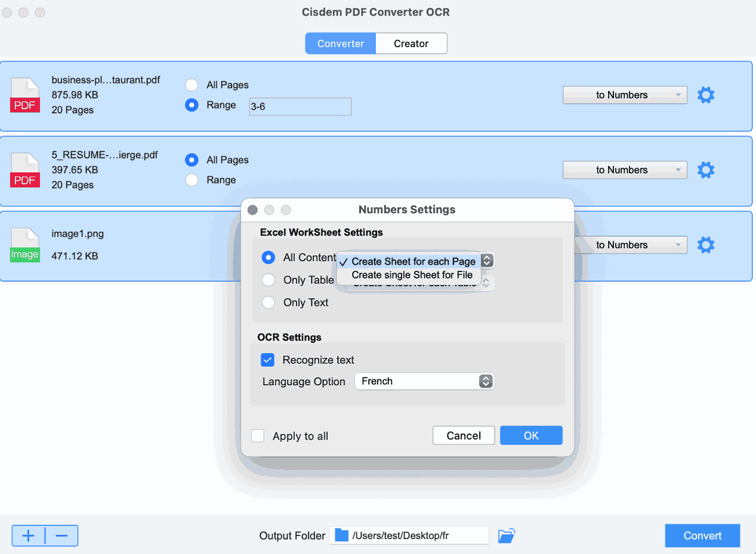Click the 397.65 KB file size
The height and width of the screenshot is (554, 756).
coord(75,170)
